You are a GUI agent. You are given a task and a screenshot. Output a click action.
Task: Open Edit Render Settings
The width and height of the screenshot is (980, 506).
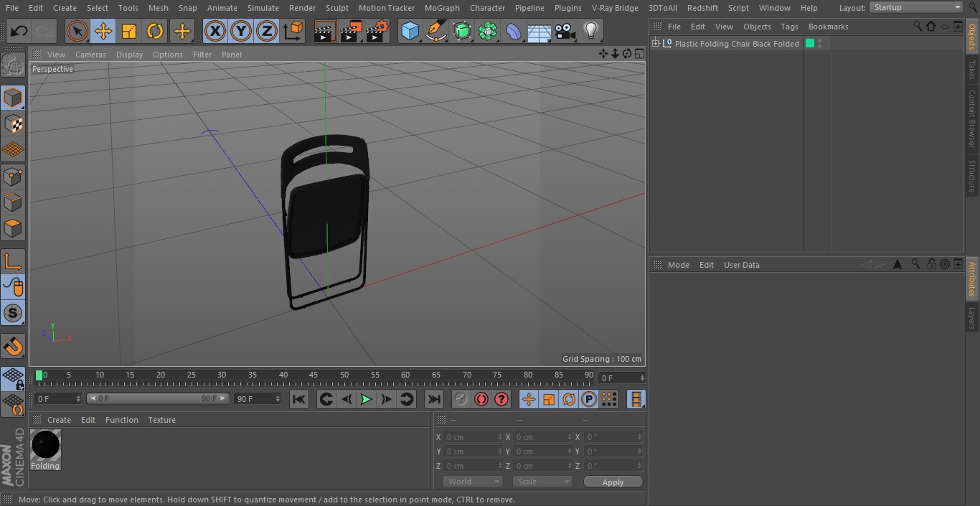377,32
